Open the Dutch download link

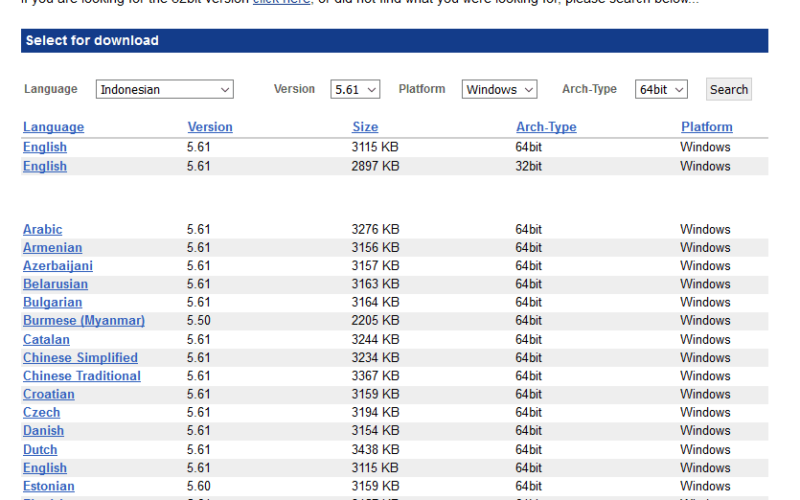tap(40, 450)
